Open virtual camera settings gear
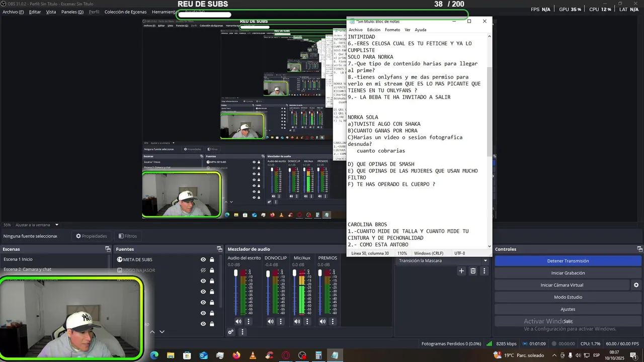 [x=636, y=285]
